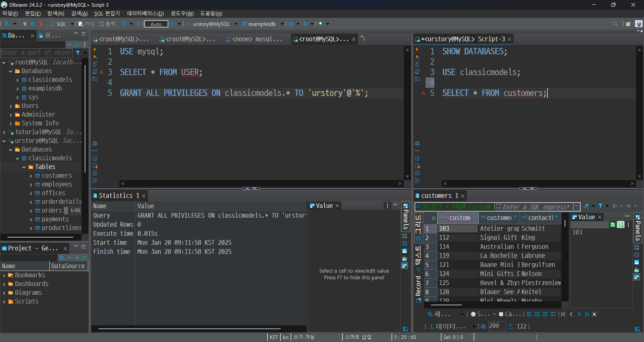Toggle the Record view mode
This screenshot has width=644, height=342.
click(x=418, y=289)
